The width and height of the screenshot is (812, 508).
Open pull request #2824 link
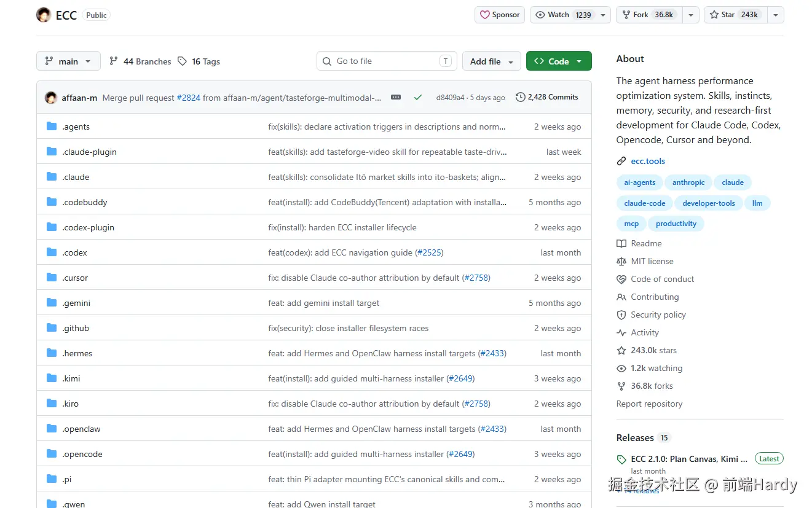188,98
